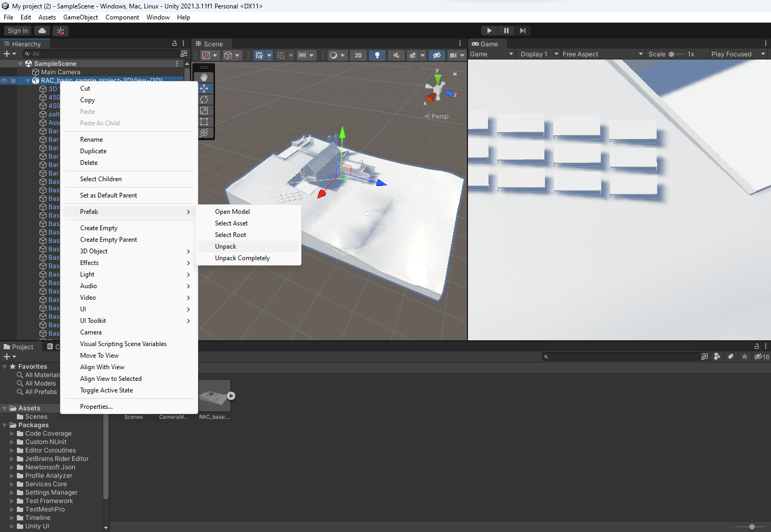
Task: Toggle scene lighting with the light bulb button
Action: click(x=377, y=55)
